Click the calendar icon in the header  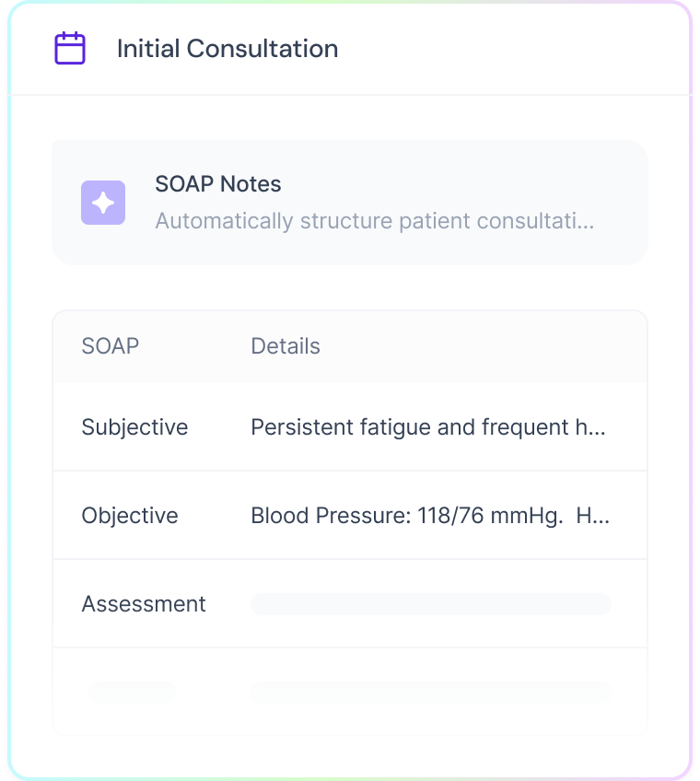[70, 48]
